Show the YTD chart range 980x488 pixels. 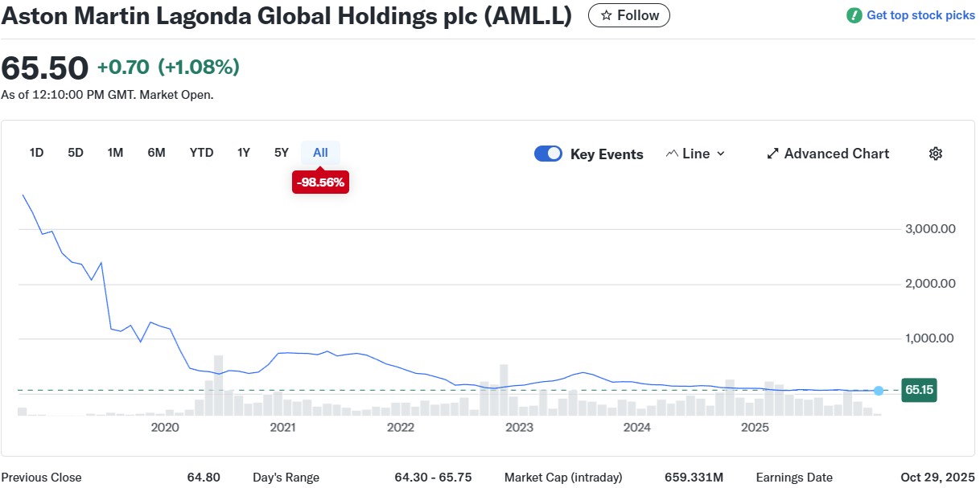point(201,153)
